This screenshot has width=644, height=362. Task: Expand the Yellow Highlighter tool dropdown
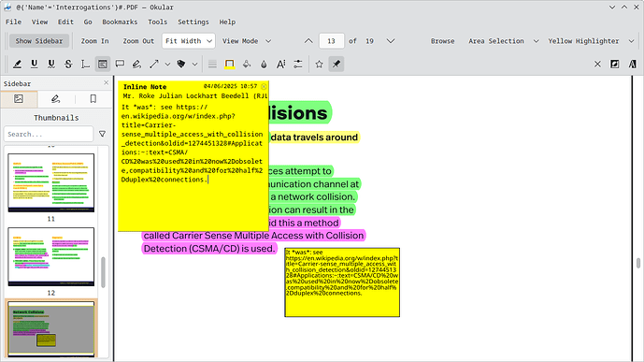[631, 41]
